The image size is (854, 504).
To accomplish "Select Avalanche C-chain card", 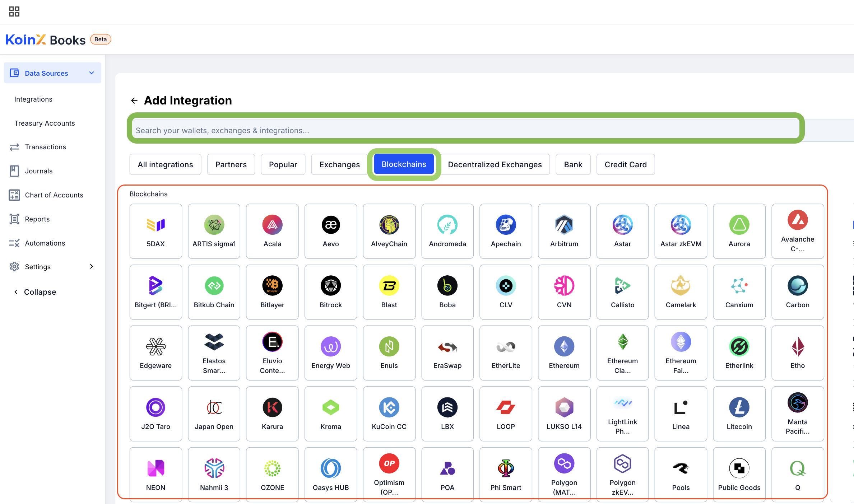I will 798,231.
